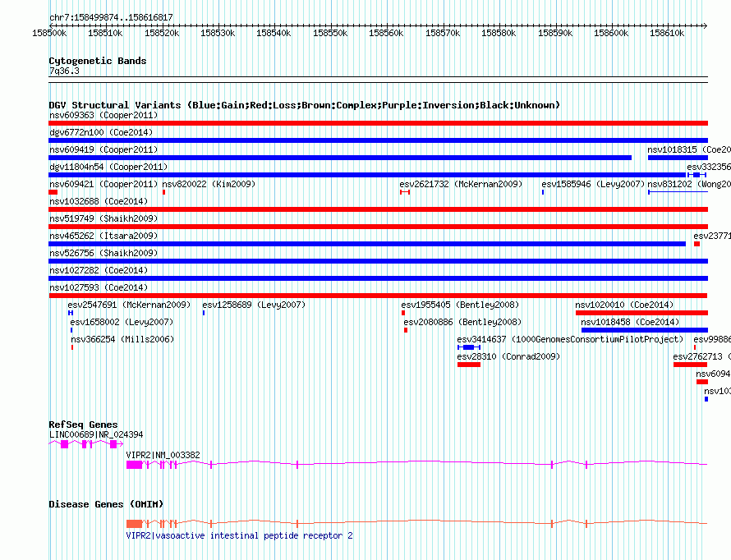Click the nsv465262 (Itsara2009) blue bar
Screen dimensions: 731x560
coord(367,244)
